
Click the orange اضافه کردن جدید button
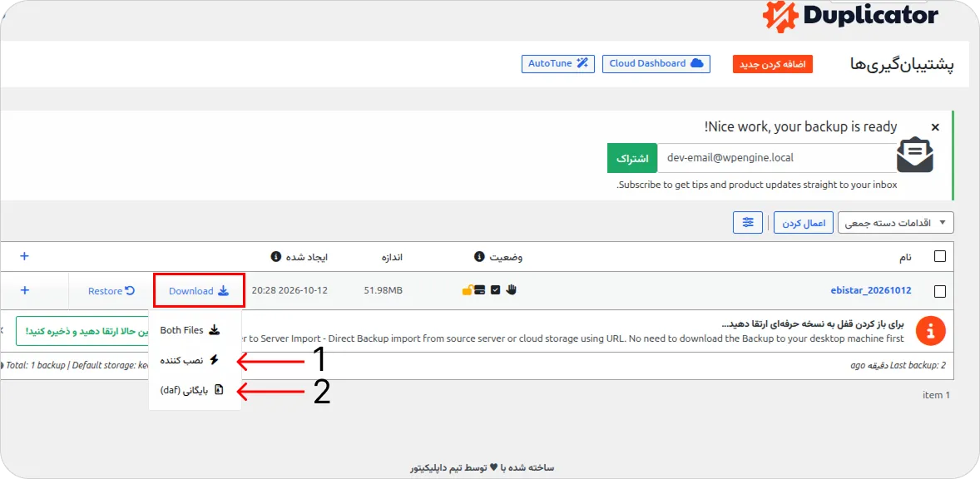point(773,64)
